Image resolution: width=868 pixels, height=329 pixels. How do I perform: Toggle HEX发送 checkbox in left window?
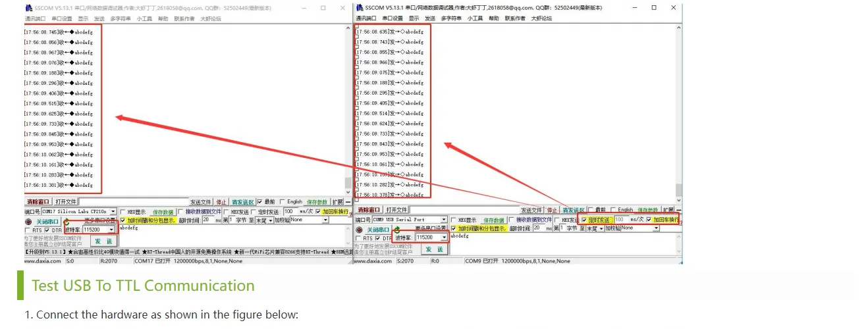tap(226, 212)
